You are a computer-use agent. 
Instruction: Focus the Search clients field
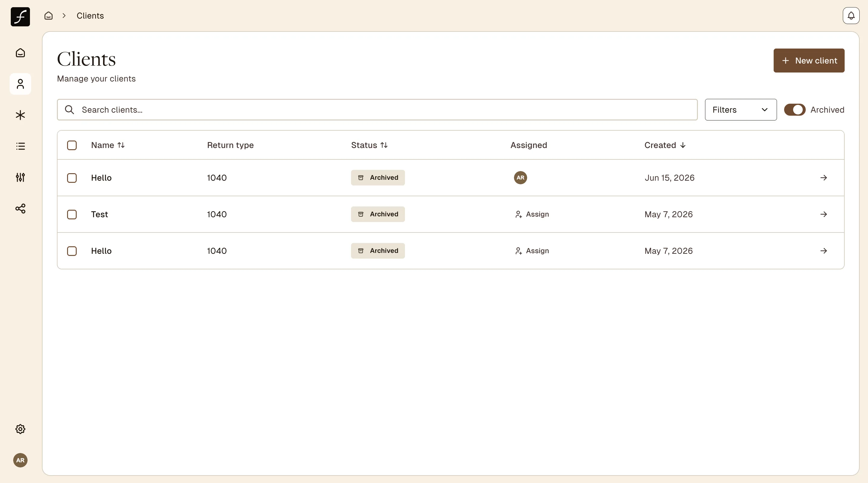(x=377, y=110)
